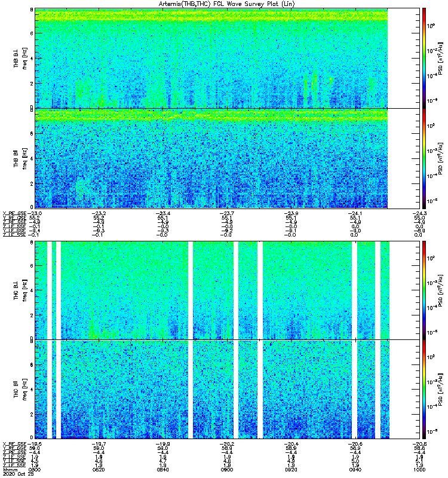Image resolution: width=448 pixels, height=478 pixels.
Task: Click THB X_RE_GSE value -24.3
Action: click(x=420, y=213)
